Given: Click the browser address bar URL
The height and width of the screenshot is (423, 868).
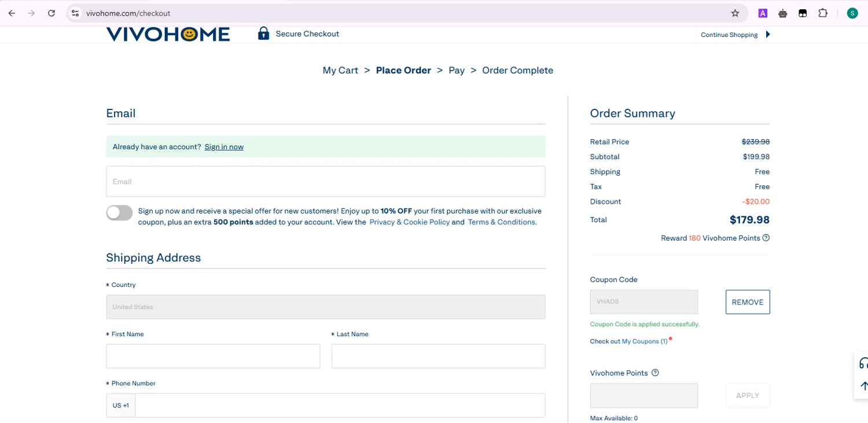Looking at the screenshot, I should [x=128, y=13].
